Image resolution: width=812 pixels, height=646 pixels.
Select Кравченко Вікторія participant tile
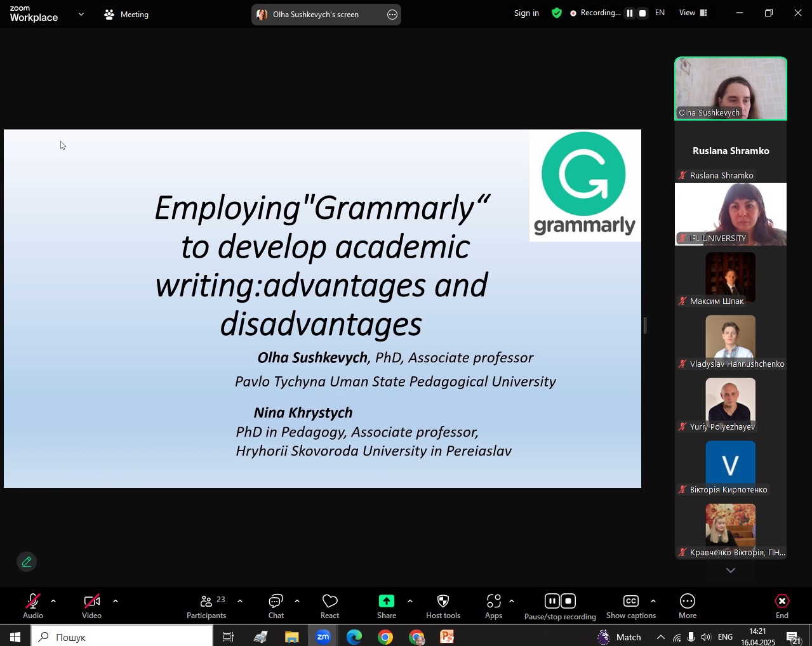click(x=731, y=528)
